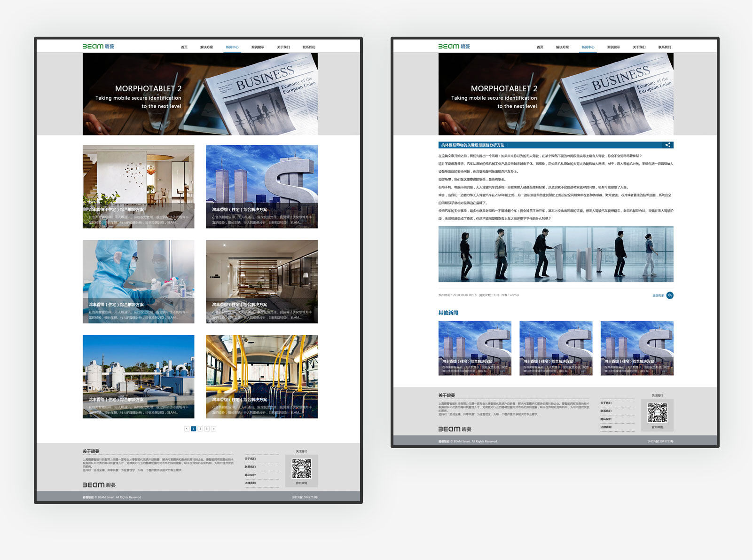Click BEAM Smart copyright text on news list page

coord(112,497)
